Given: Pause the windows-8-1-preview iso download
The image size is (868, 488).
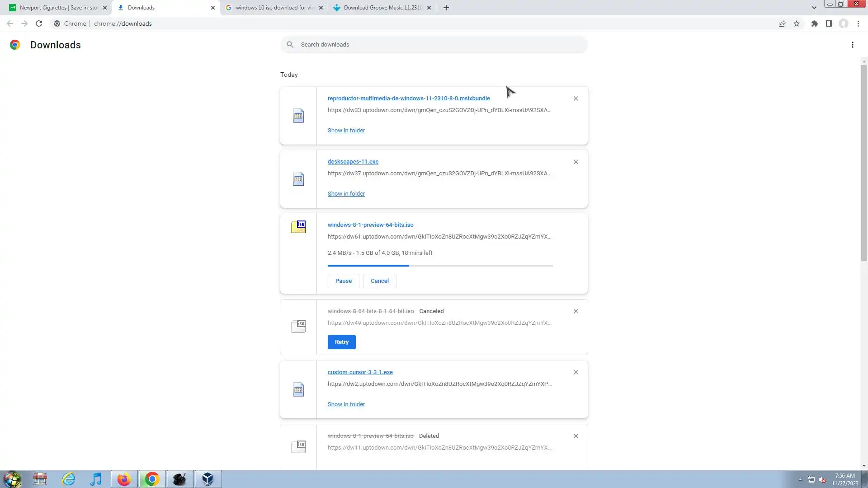Looking at the screenshot, I should [x=343, y=281].
